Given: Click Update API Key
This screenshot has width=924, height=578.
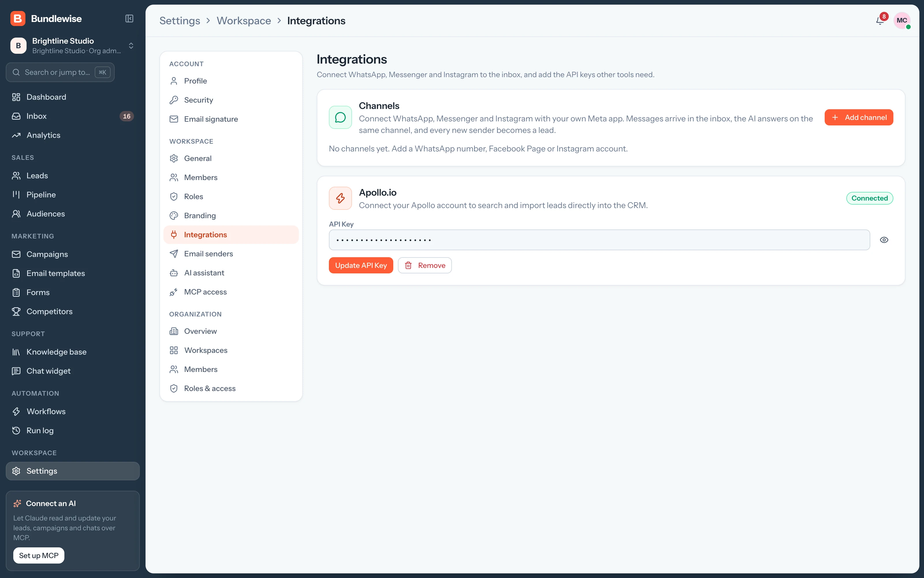Looking at the screenshot, I should (x=361, y=265).
